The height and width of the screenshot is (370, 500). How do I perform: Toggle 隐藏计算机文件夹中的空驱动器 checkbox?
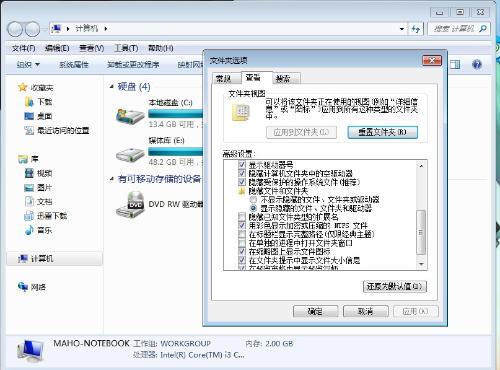(242, 173)
